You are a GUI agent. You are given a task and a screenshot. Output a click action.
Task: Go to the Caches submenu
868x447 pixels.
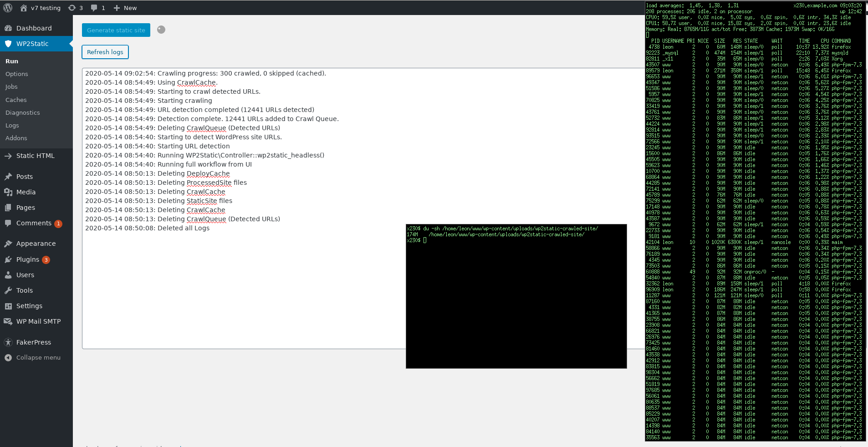point(16,100)
